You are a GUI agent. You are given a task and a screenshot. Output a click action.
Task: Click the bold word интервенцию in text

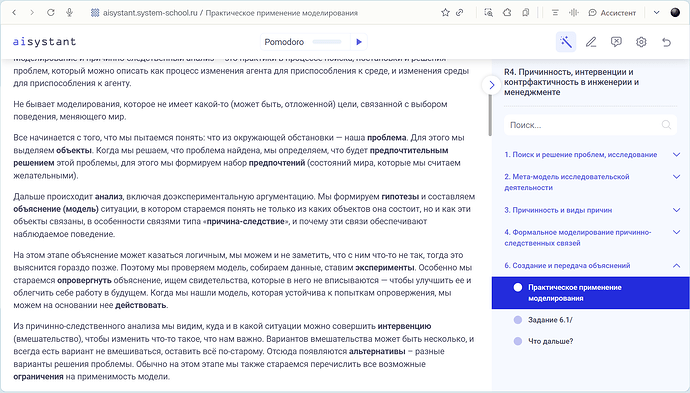click(404, 326)
